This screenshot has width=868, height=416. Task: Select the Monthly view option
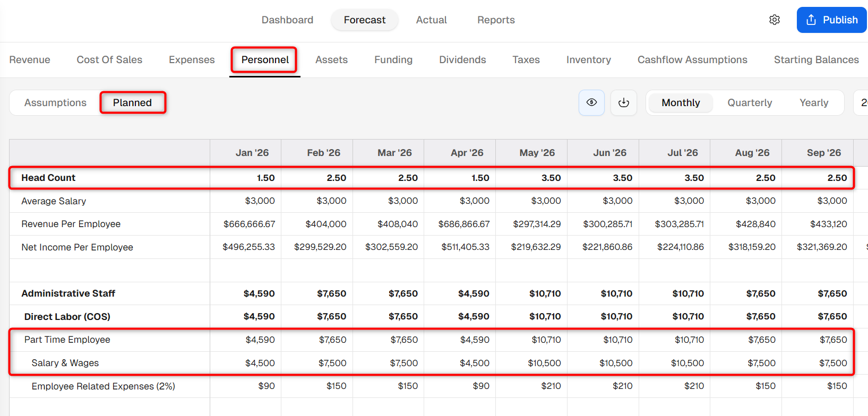click(681, 102)
